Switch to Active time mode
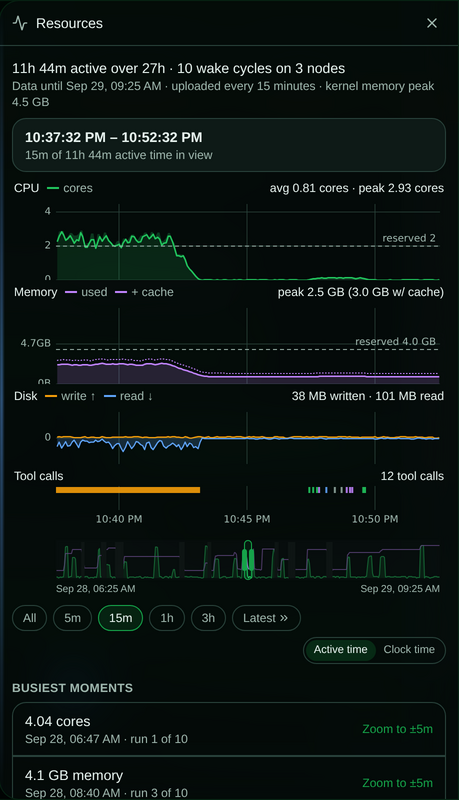 (x=340, y=649)
